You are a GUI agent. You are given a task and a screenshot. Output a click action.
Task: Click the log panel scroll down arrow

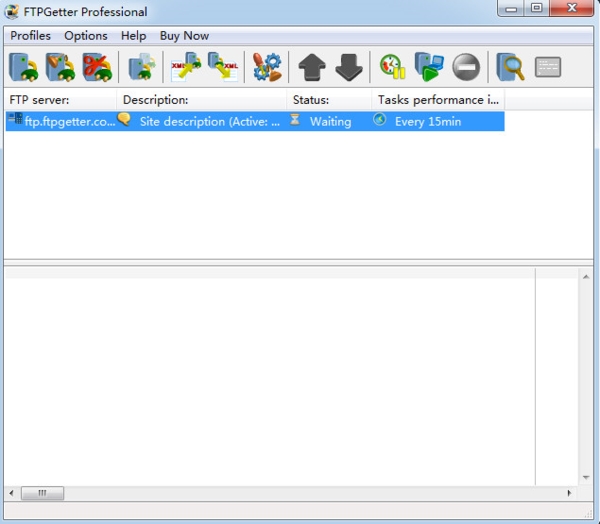coord(586,477)
